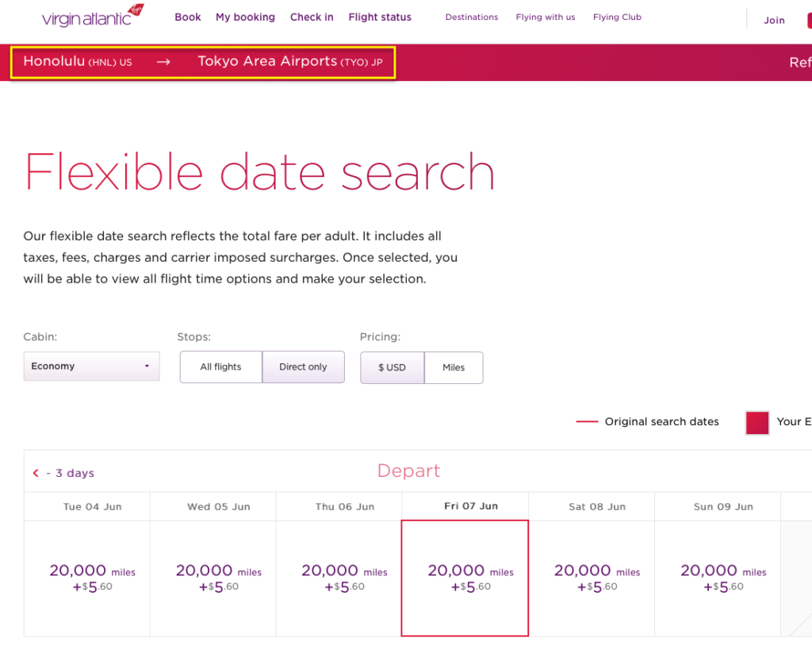812x653 pixels.
Task: Click the Depart heading
Action: click(x=408, y=471)
